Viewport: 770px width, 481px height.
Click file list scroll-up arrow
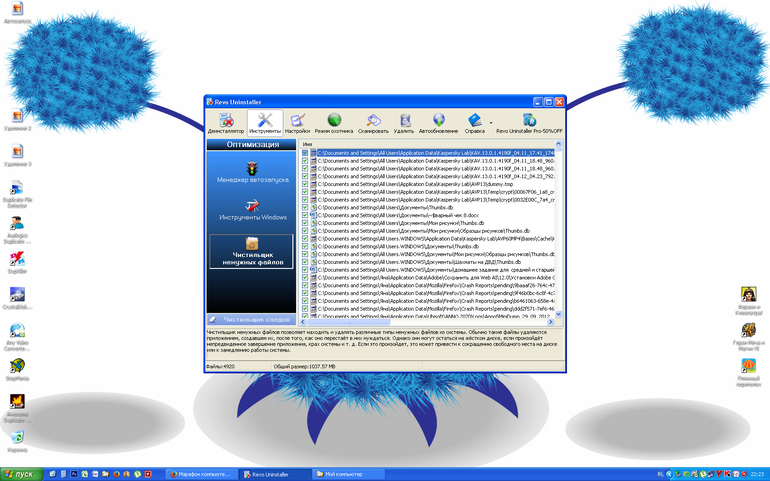[558, 143]
